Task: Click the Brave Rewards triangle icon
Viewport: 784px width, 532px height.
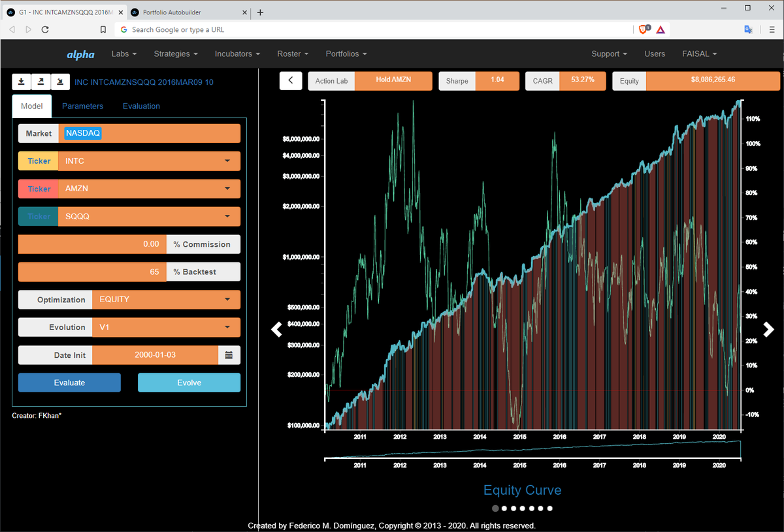Action: (x=661, y=29)
